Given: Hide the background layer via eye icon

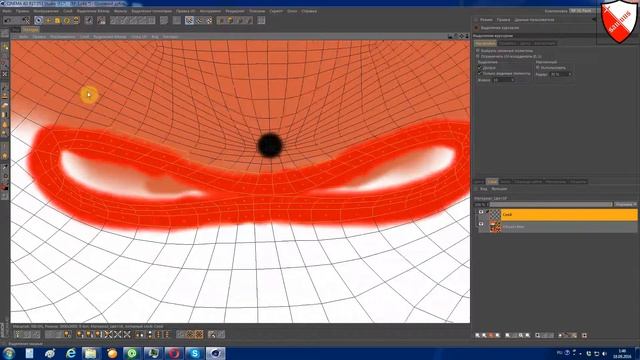Looking at the screenshot, I should (x=481, y=224).
